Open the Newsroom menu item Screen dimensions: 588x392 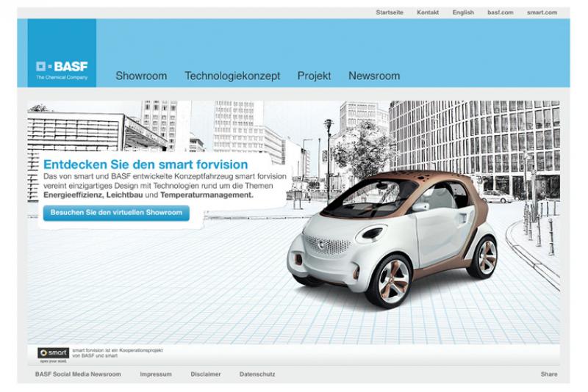tap(374, 76)
